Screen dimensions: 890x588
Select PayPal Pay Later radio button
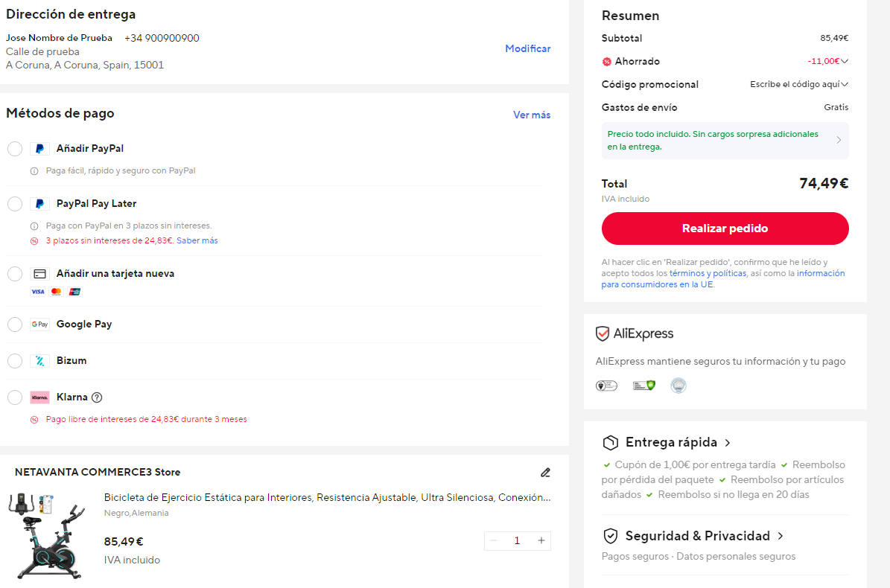(x=15, y=203)
